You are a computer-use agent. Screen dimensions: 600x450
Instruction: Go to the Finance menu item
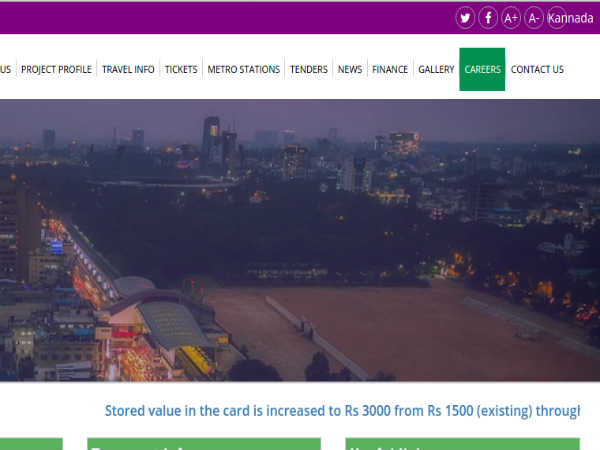(390, 69)
